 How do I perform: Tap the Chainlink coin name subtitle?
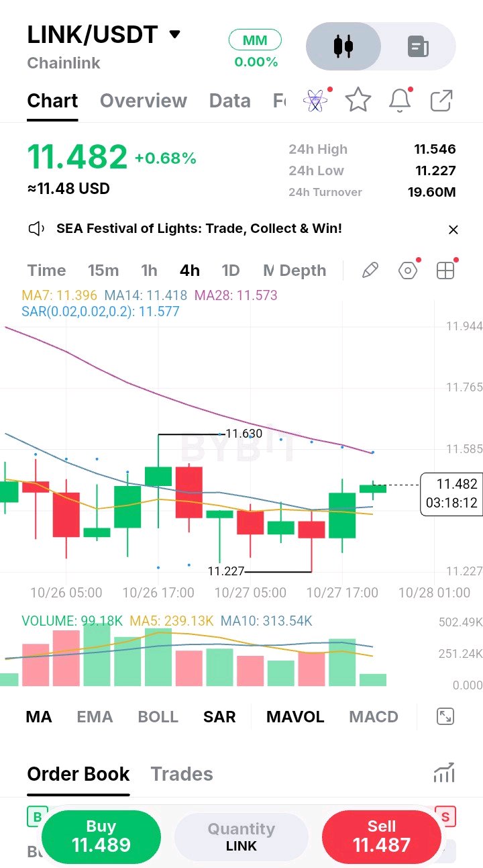pyautogui.click(x=64, y=63)
